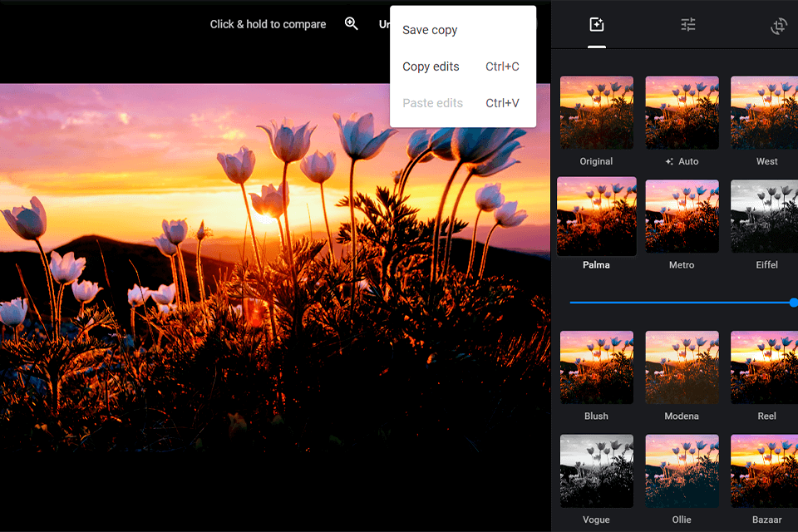Select Paste edits menu entry
Image resolution: width=798 pixels, height=532 pixels.
[463, 103]
